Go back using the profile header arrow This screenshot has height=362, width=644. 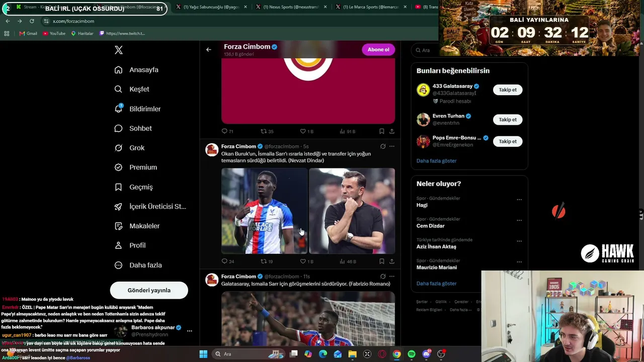click(209, 50)
